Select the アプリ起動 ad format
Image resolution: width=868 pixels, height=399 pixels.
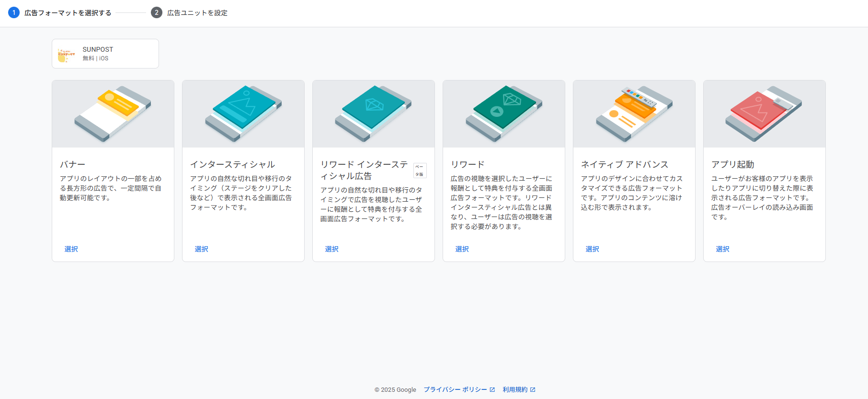(723, 249)
